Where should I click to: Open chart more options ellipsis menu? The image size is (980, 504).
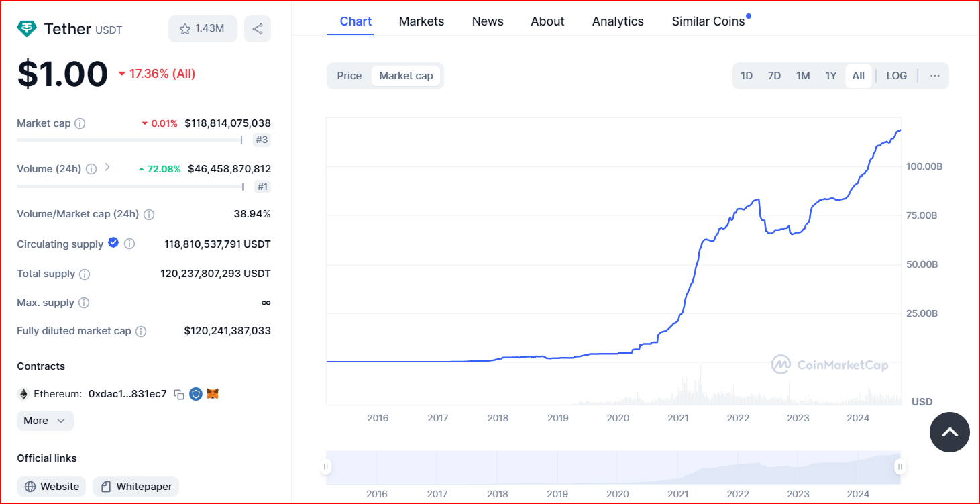935,76
